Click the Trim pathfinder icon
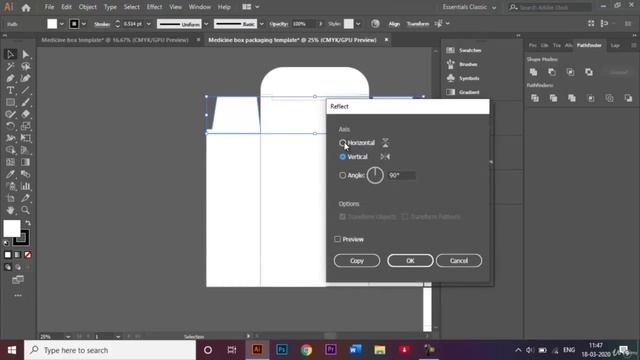 pos(553,98)
